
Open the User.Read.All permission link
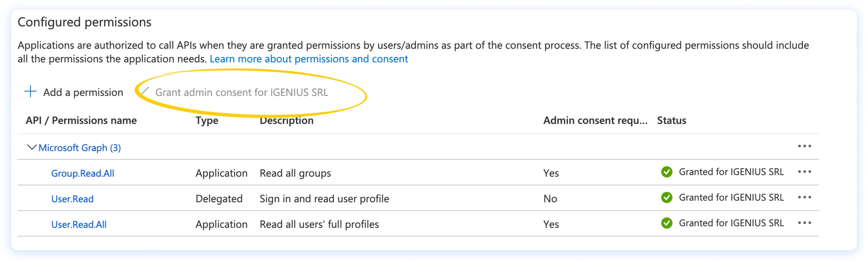79,224
